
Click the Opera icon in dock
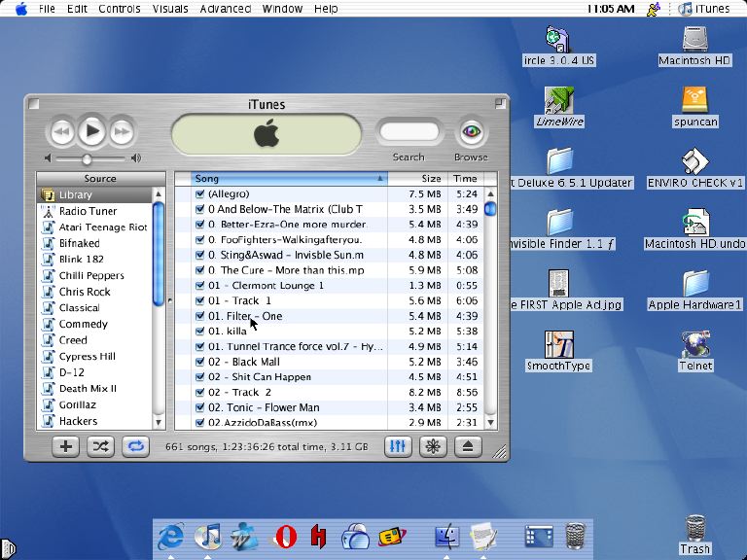tap(286, 537)
